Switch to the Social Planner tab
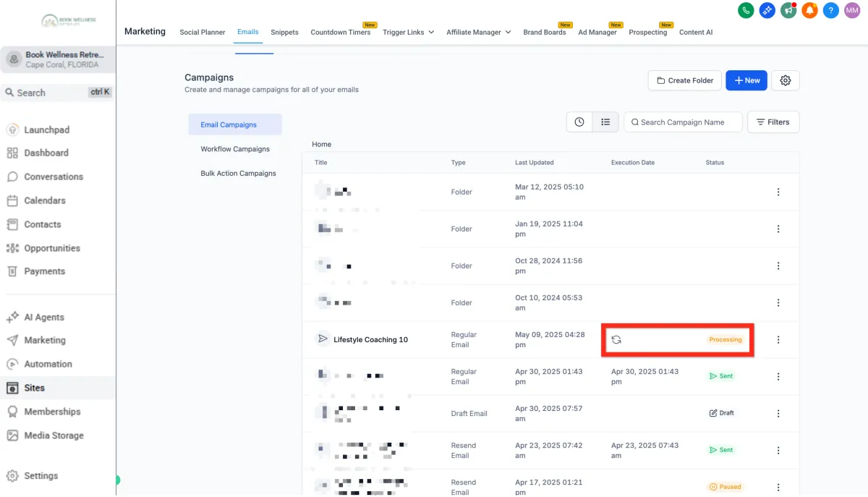This screenshot has width=868, height=497. pyautogui.click(x=203, y=32)
